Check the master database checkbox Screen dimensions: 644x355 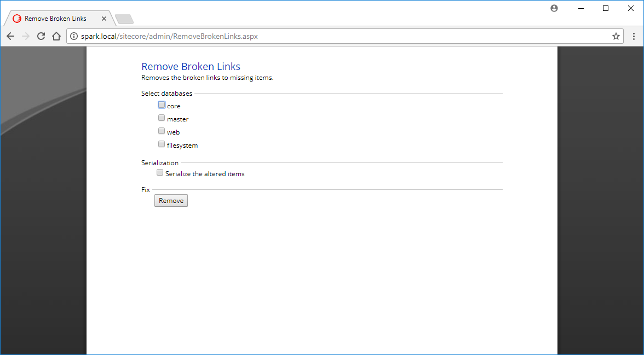click(x=162, y=118)
